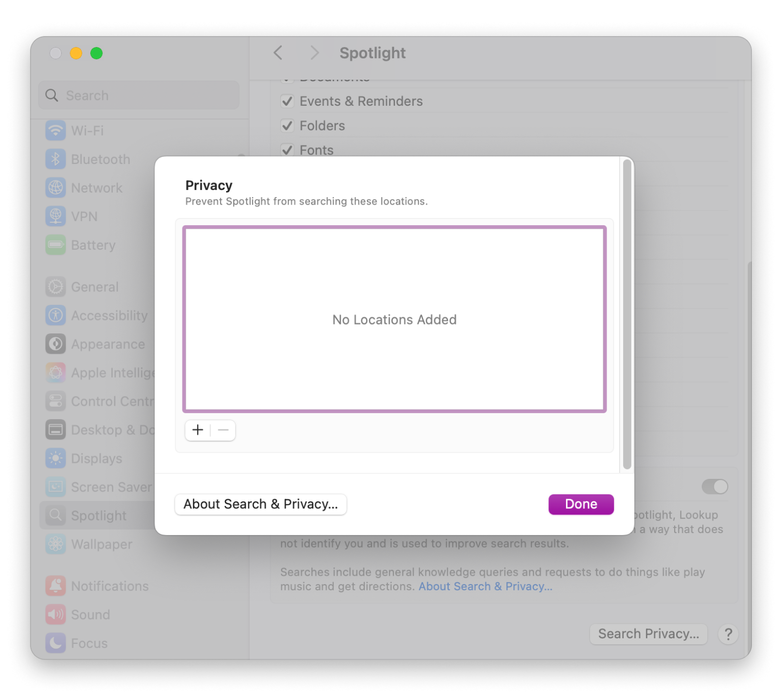Select the Focus moon icon
The height and width of the screenshot is (700, 782).
point(56,643)
